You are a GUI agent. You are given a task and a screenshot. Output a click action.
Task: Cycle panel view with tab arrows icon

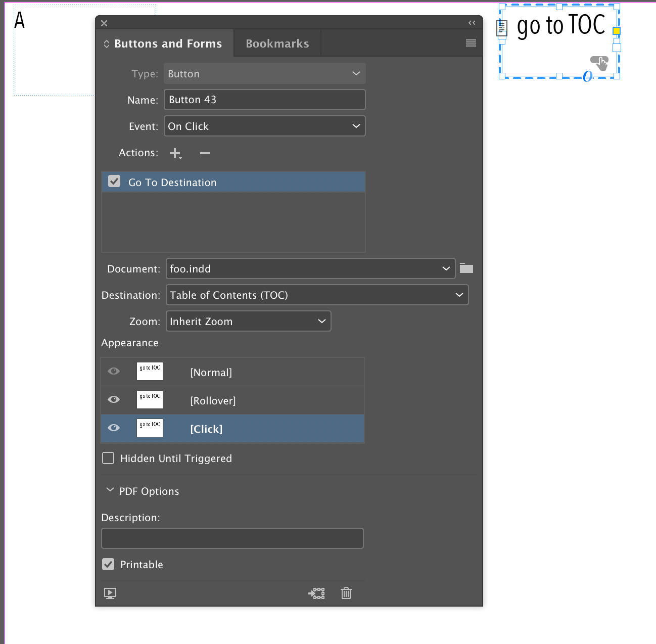click(107, 44)
